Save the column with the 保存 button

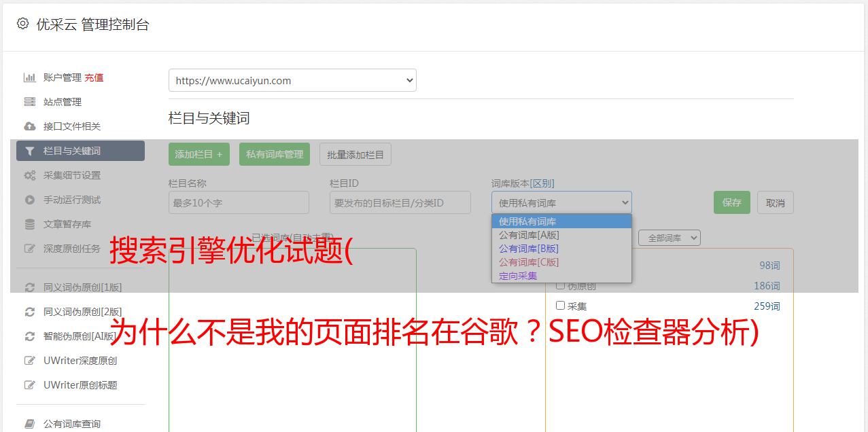click(x=732, y=202)
